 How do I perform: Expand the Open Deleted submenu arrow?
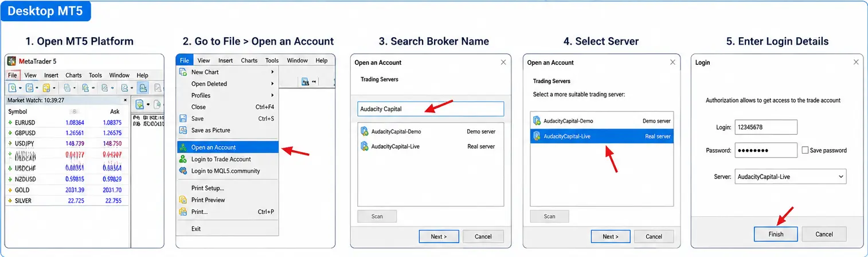coord(272,84)
